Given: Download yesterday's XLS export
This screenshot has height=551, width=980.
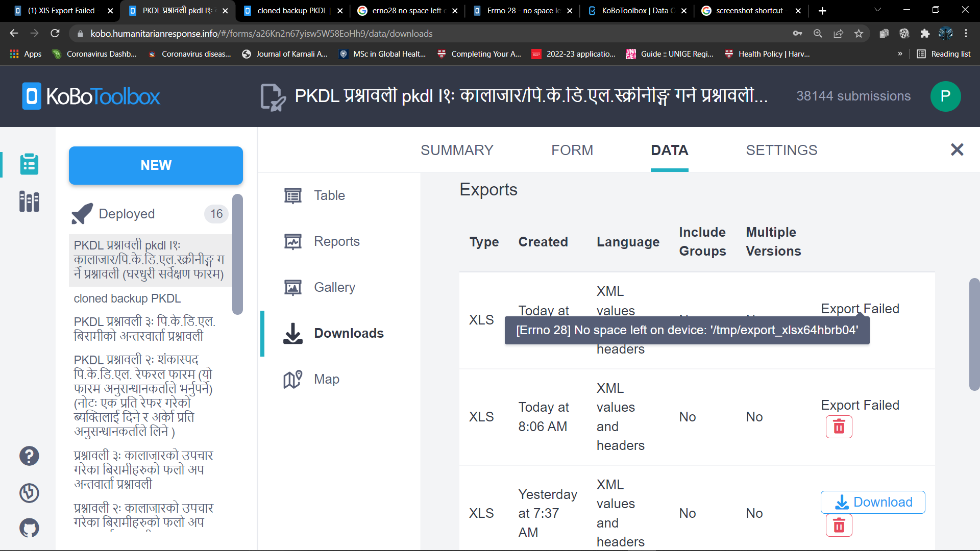Looking at the screenshot, I should 873,502.
